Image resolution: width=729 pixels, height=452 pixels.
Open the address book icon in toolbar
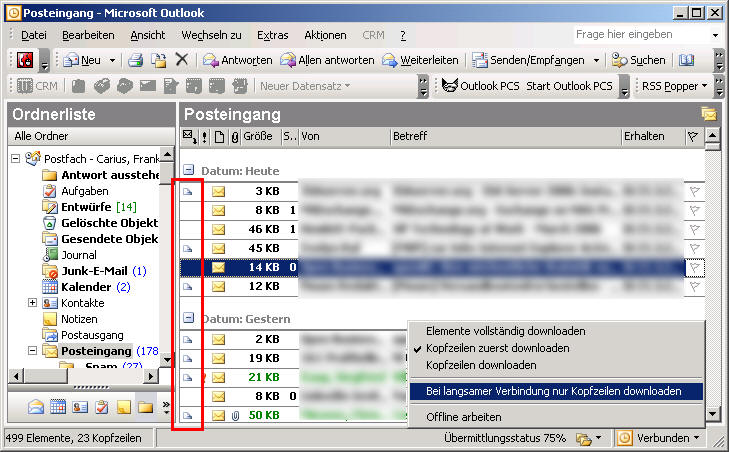click(686, 60)
